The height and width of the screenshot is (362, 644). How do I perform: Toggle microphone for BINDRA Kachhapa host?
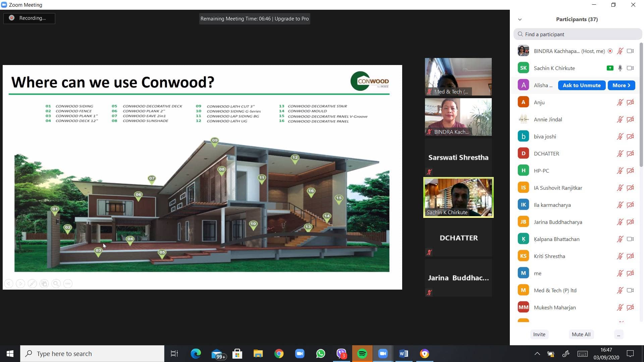pyautogui.click(x=620, y=51)
